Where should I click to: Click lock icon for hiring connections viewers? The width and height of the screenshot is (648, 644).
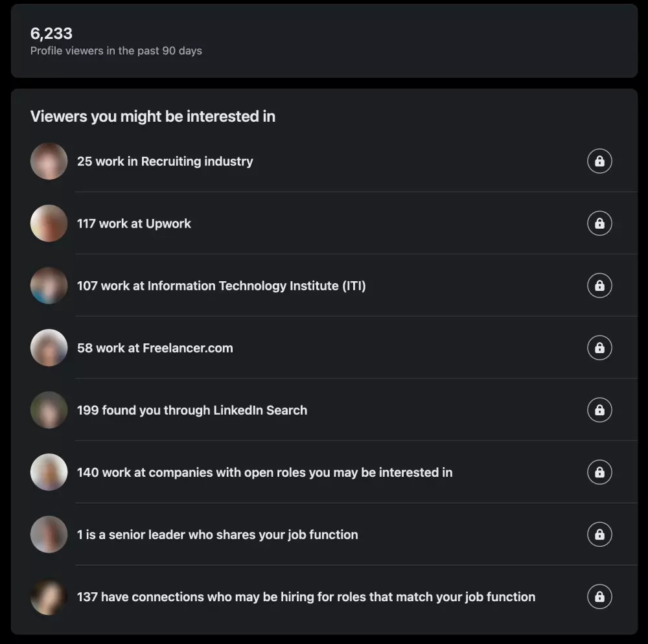tap(599, 597)
